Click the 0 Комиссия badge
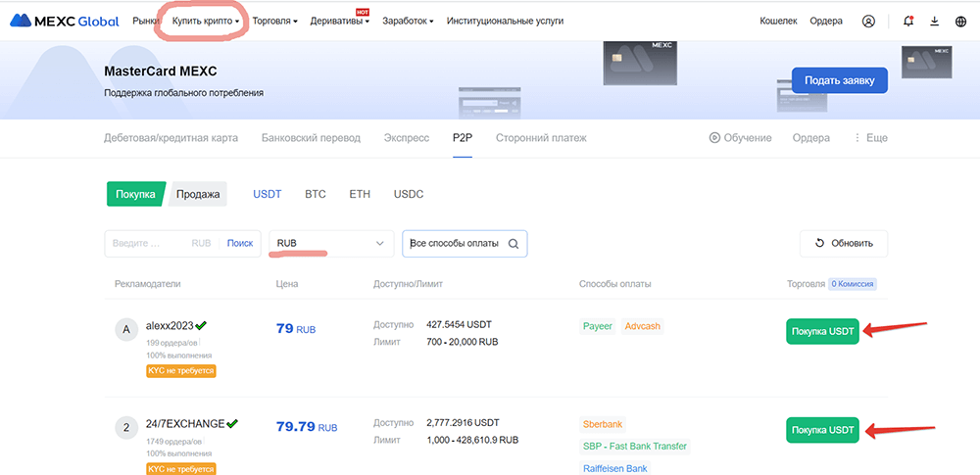This screenshot has height=475, width=980. click(854, 284)
